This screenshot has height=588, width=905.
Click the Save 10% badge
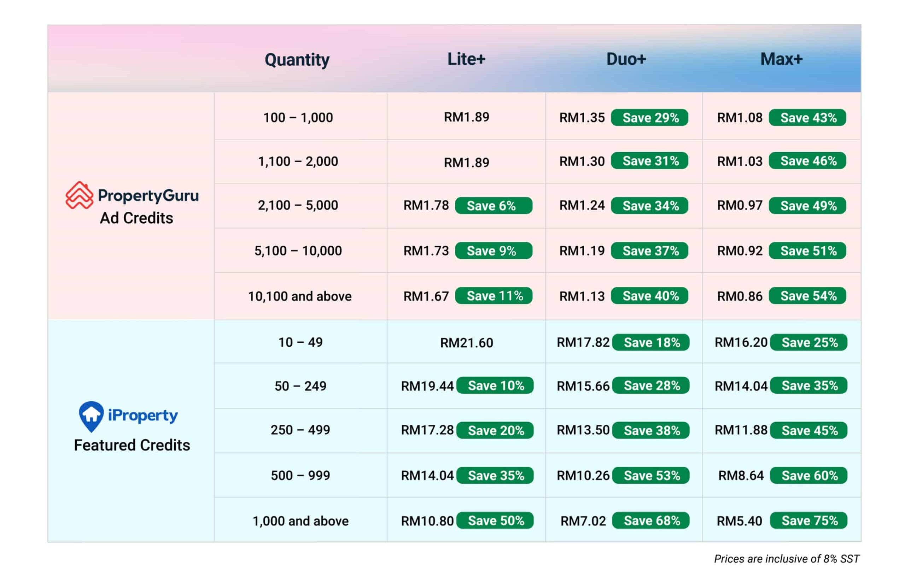(x=495, y=386)
